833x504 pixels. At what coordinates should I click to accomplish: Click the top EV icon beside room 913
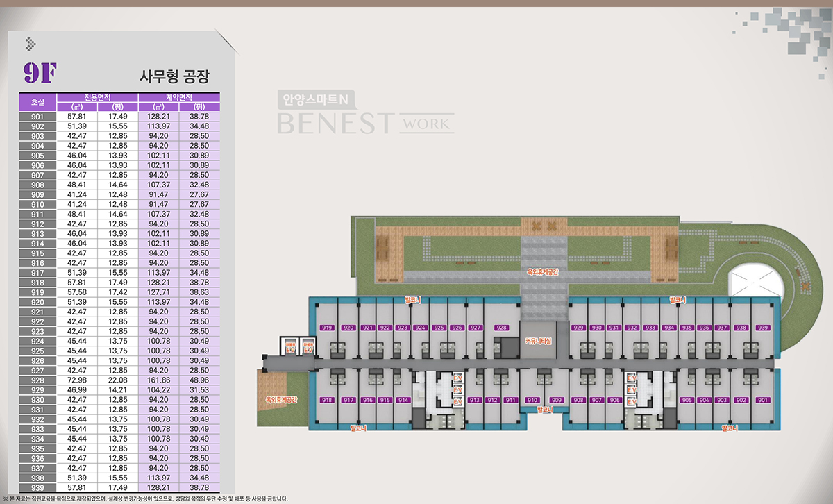(457, 376)
